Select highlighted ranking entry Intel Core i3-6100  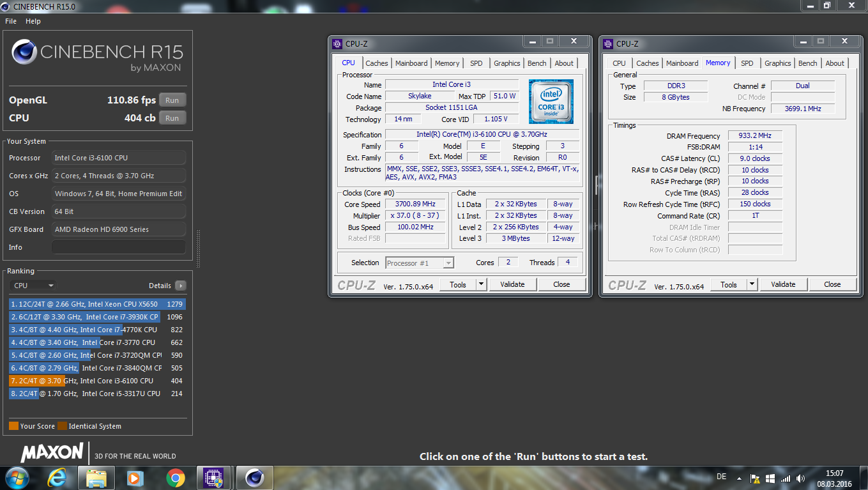pos(97,381)
